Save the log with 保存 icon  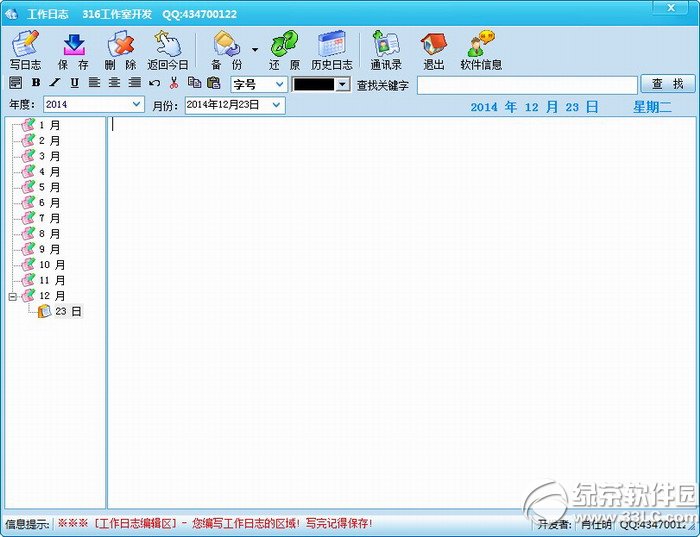coord(74,50)
